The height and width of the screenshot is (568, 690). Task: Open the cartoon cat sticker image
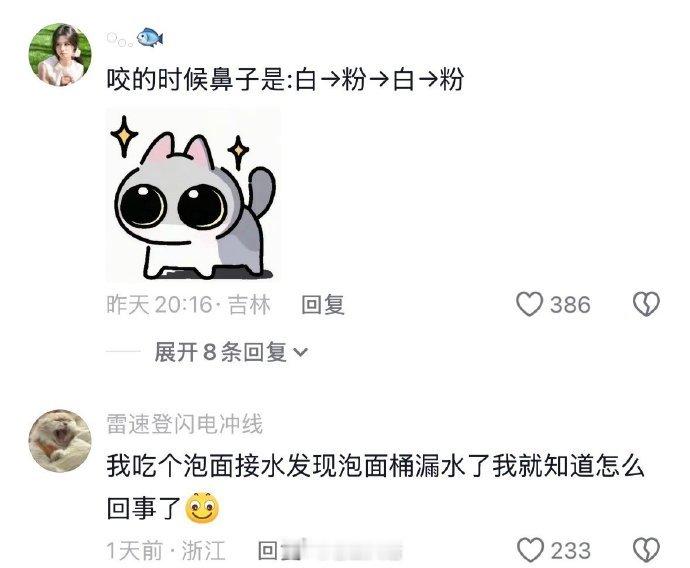pyautogui.click(x=193, y=195)
